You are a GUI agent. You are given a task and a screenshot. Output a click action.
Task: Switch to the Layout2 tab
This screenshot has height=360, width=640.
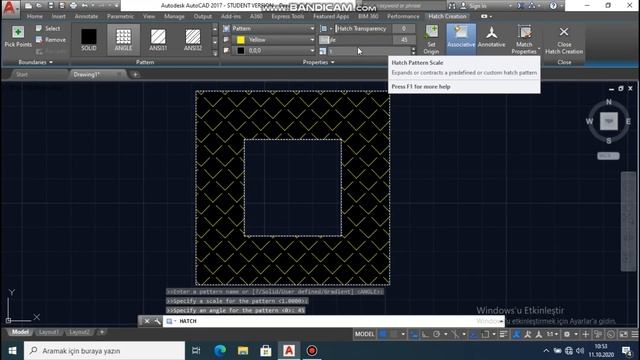click(x=79, y=332)
